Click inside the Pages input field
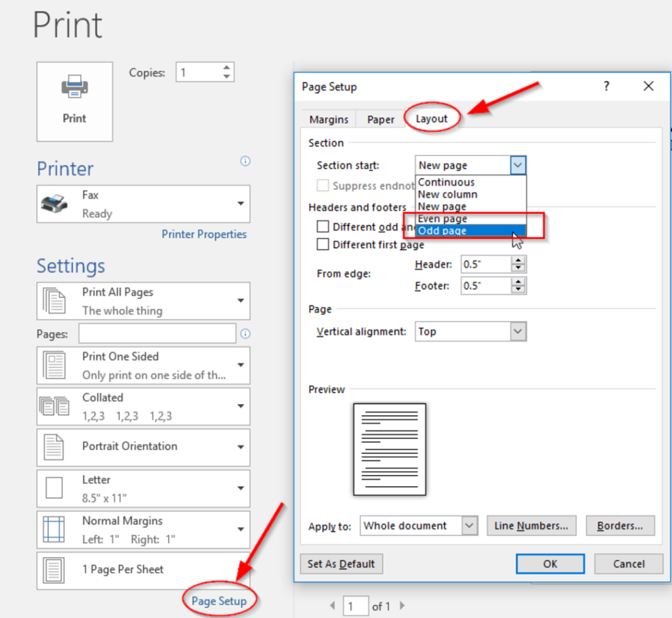Screen dimensions: 672x618 point(157,333)
